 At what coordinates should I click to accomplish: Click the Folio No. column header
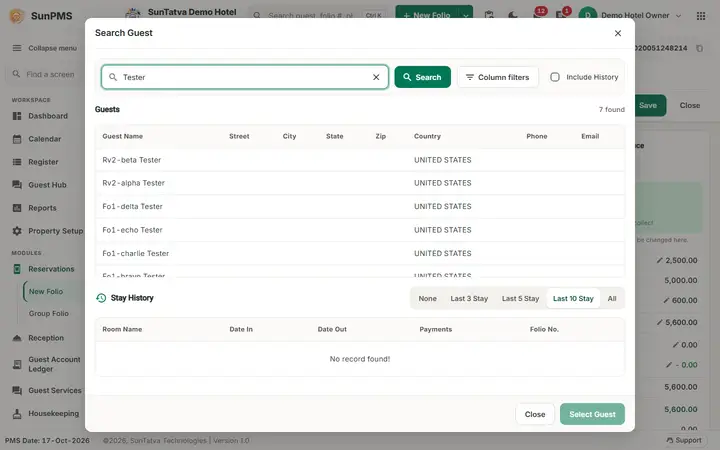[544, 329]
